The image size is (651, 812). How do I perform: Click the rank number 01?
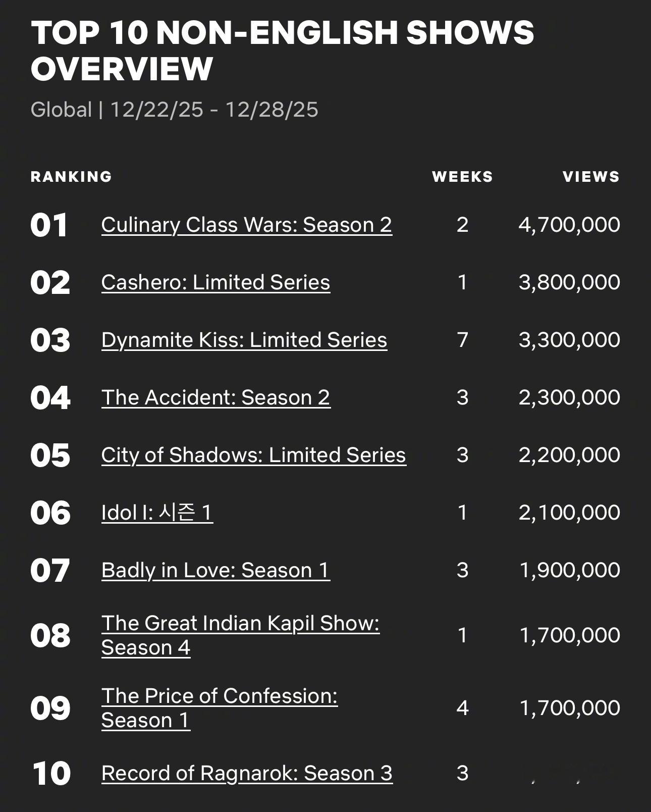point(49,225)
